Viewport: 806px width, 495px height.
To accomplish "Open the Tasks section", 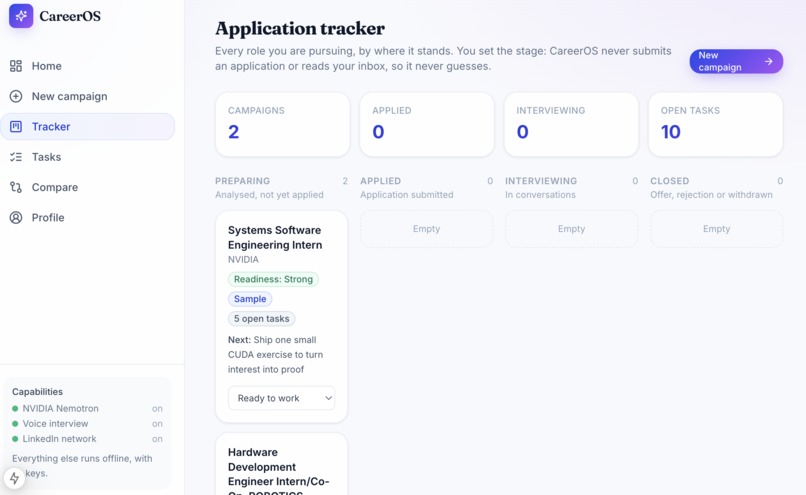I will [x=87, y=157].
